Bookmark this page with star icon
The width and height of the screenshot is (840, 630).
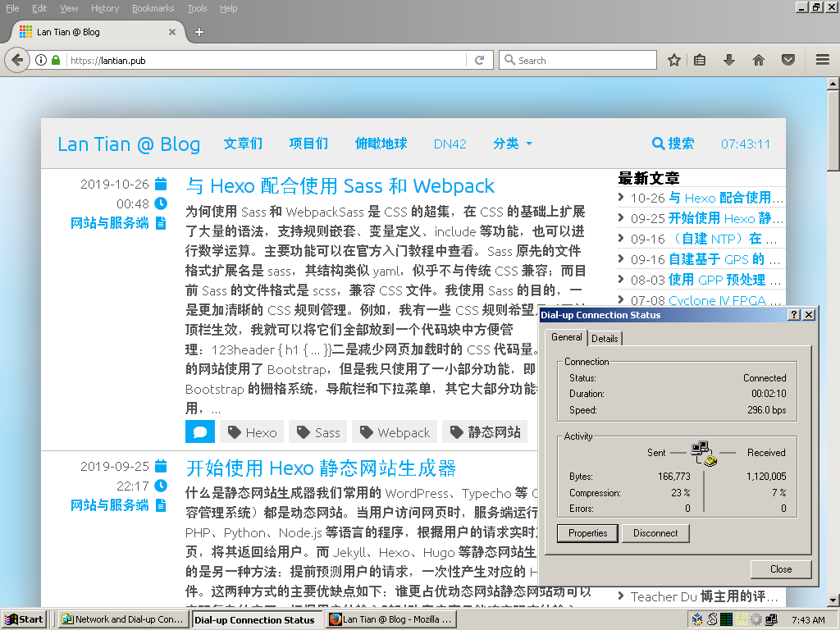pos(674,60)
